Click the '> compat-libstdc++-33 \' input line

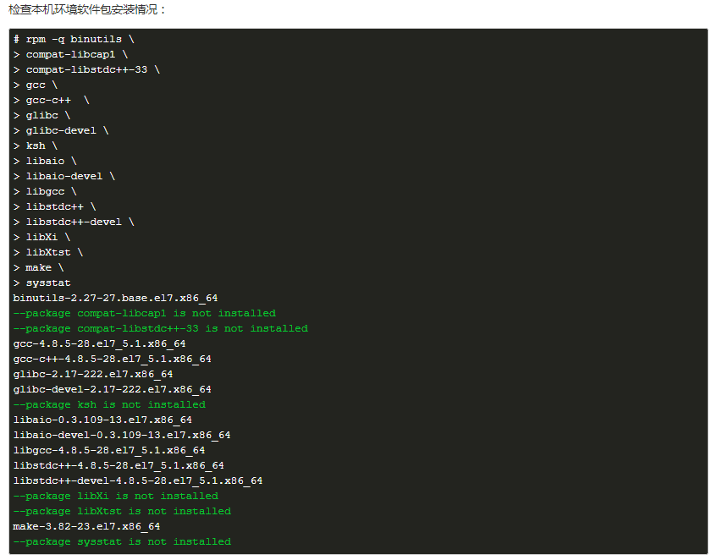(x=86, y=70)
